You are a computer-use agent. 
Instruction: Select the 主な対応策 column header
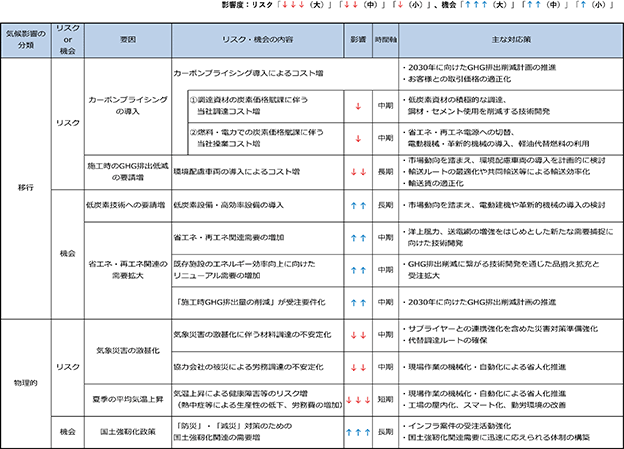[x=511, y=40]
